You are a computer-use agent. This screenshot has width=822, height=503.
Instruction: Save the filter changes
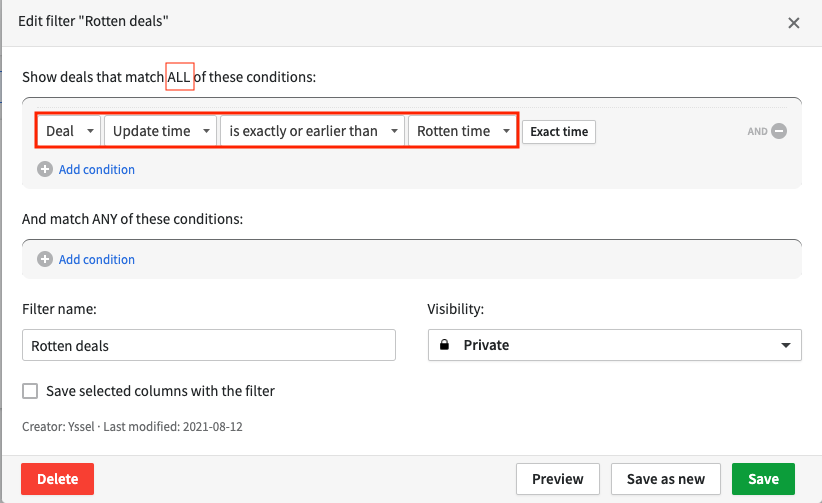pos(763,479)
